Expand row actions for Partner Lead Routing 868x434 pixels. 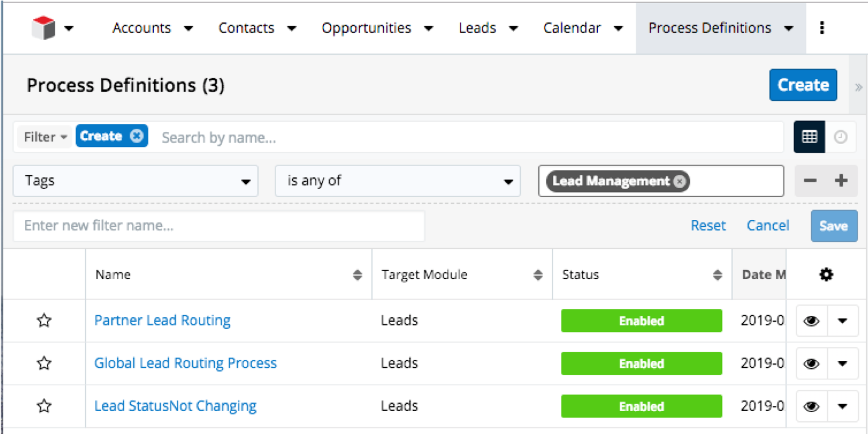[x=842, y=321]
